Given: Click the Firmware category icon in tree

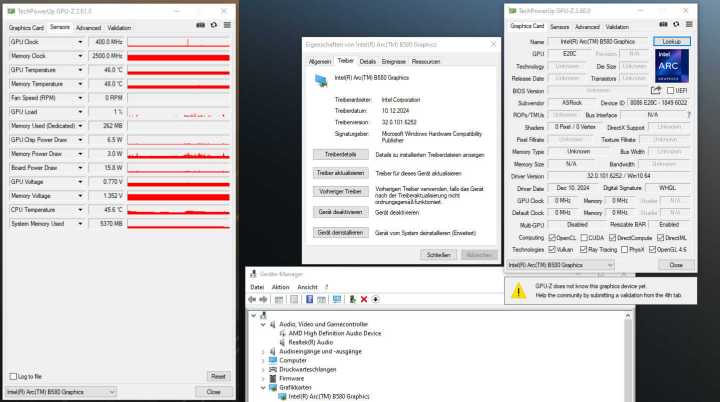Looking at the screenshot, I should click(273, 379).
